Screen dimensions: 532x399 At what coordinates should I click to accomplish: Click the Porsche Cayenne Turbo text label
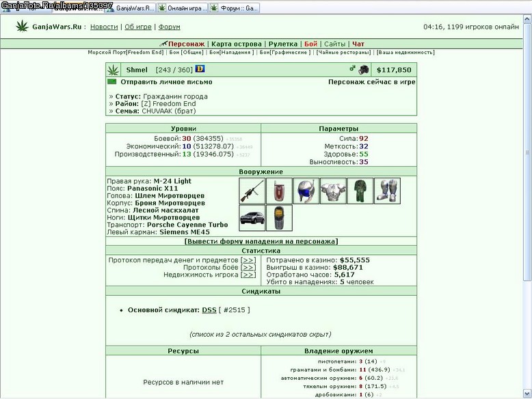click(x=187, y=225)
